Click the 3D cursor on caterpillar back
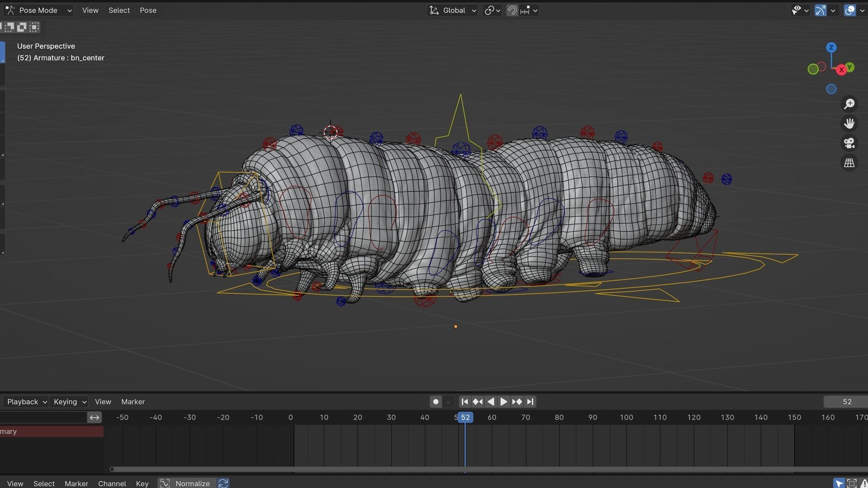The image size is (868, 488). (x=330, y=131)
